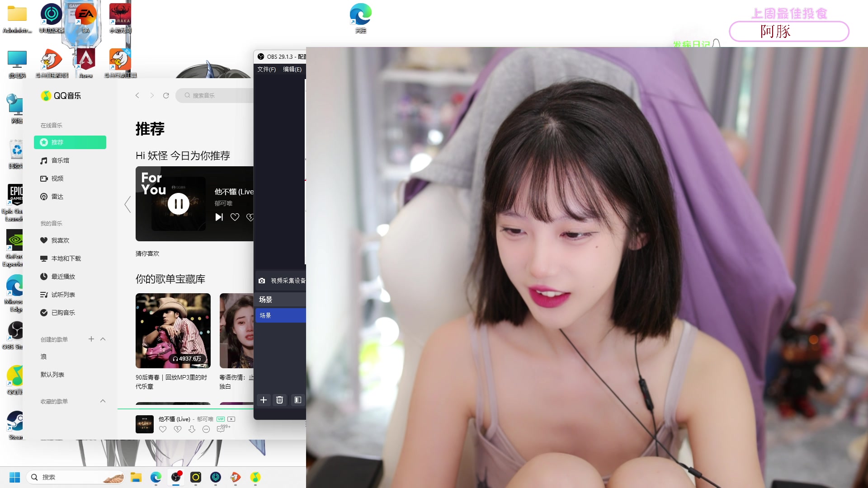The width and height of the screenshot is (868, 488).
Task: Dislike current song with broken heart
Action: coord(178,429)
